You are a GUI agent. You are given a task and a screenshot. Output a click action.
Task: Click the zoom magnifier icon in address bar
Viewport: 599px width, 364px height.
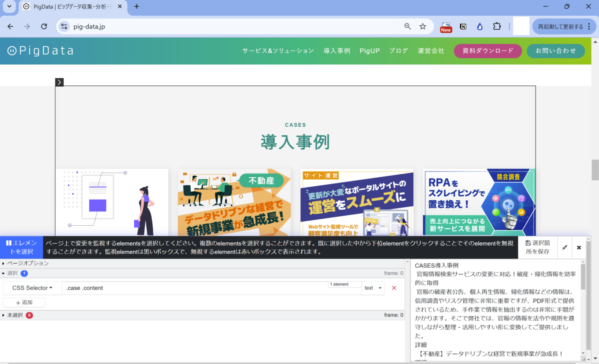(x=407, y=27)
